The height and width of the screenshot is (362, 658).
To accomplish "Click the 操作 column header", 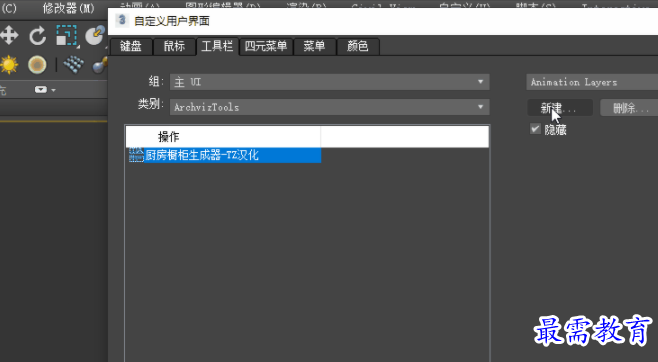I will click(223, 137).
